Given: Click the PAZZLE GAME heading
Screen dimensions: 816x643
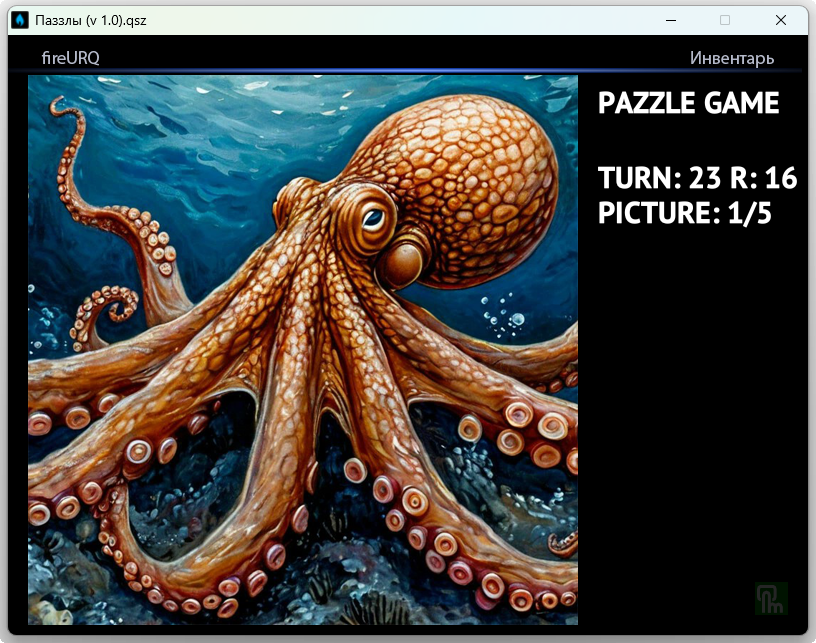Looking at the screenshot, I should click(x=688, y=103).
